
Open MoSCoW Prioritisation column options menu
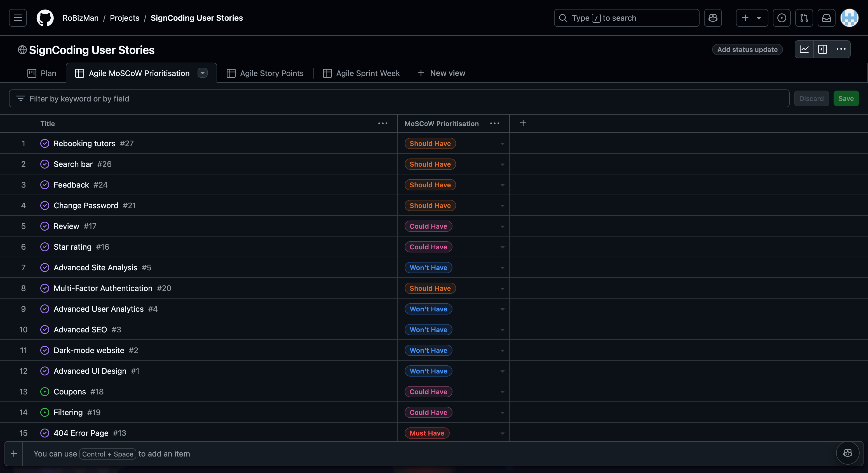494,124
